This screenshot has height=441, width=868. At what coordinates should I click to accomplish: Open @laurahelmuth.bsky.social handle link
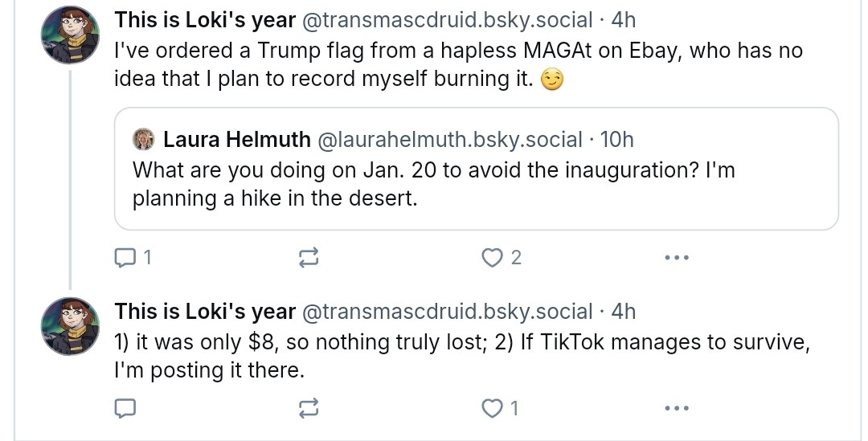tap(450, 140)
